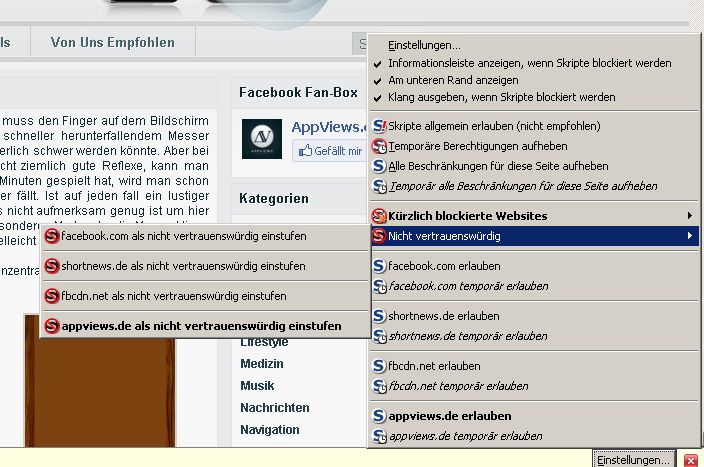704x467 pixels.
Task: Choose 'appviews.de erlauben'
Action: (534, 416)
